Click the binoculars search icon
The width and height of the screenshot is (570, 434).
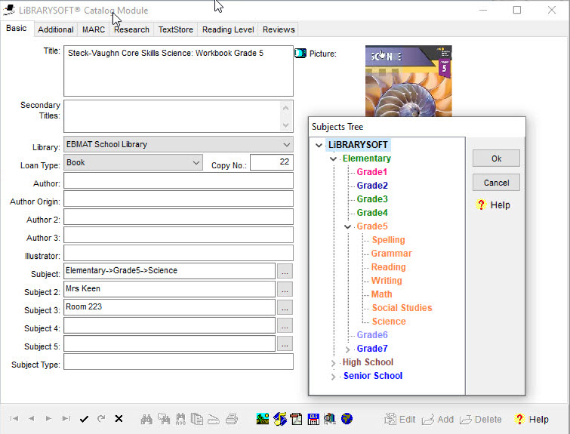(x=146, y=419)
